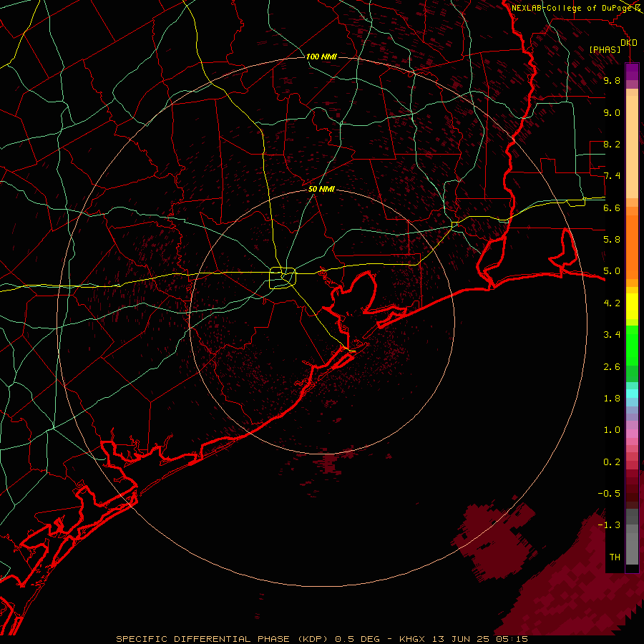Pick the orange band of the color bar
This screenshot has height=644, width=644.
[632, 248]
